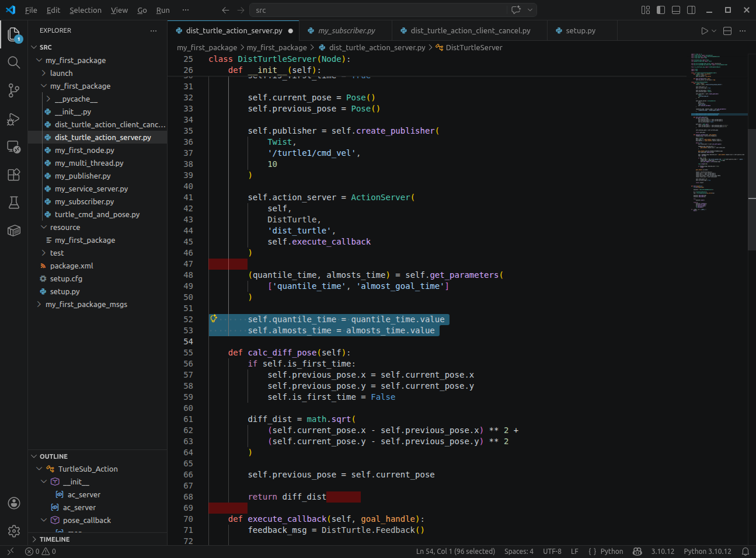
Task: Open the Explorer view in activity bar
Action: (14, 34)
